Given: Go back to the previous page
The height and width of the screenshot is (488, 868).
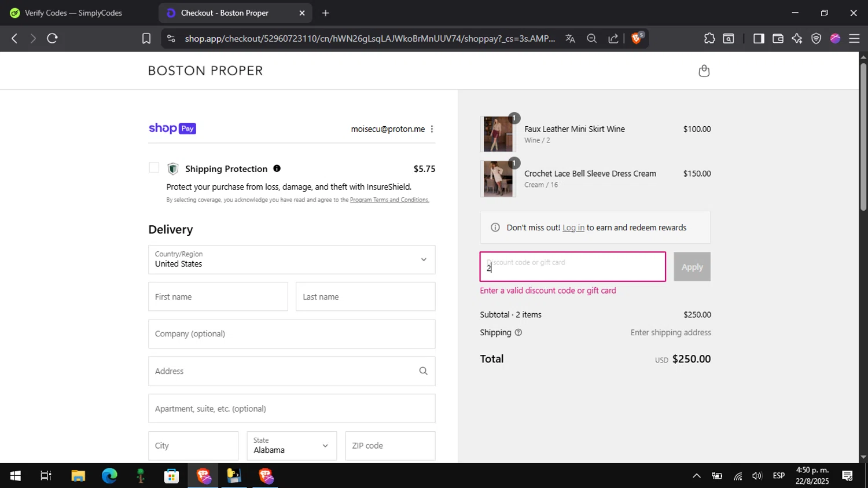Looking at the screenshot, I should 14,38.
